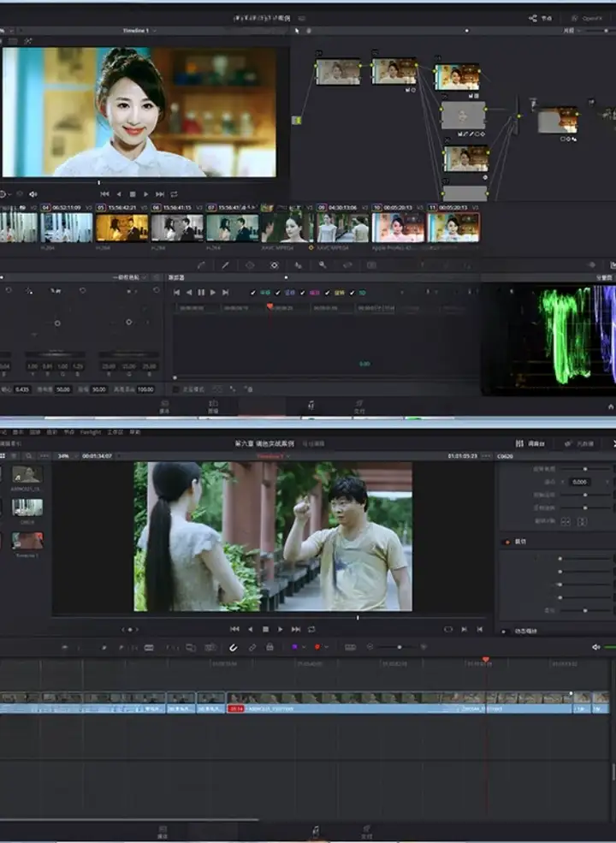The height and width of the screenshot is (843, 616).
Task: Open the 34% zoom dropdown in lower viewer
Action: point(65,456)
